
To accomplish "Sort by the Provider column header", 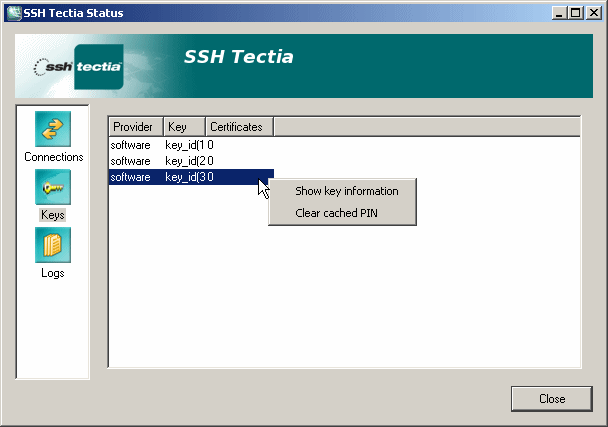I will pos(136,127).
